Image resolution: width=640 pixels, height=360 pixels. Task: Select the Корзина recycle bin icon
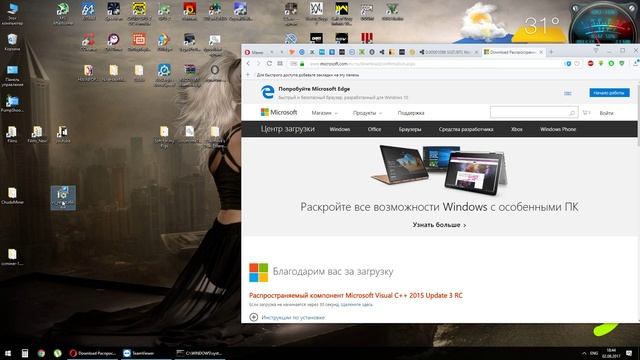[12, 42]
